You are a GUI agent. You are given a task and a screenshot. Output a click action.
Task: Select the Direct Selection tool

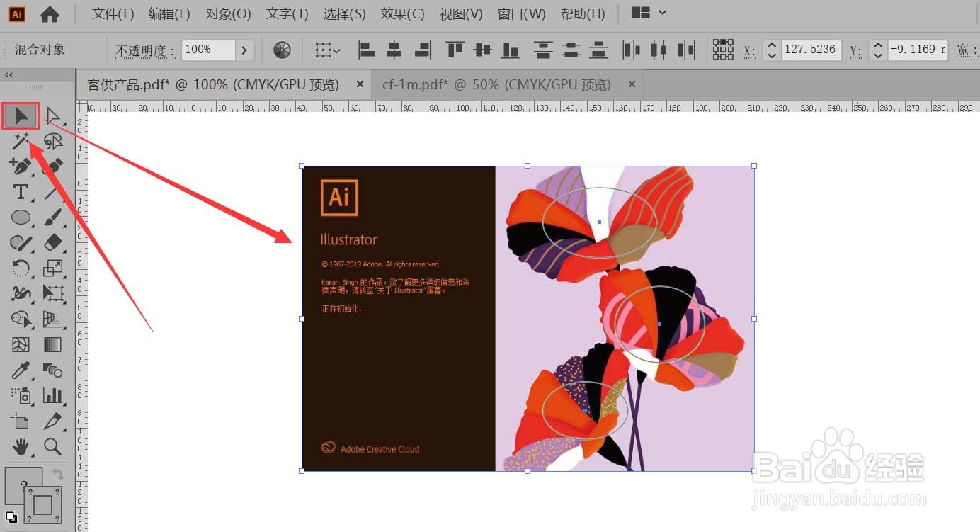(53, 115)
